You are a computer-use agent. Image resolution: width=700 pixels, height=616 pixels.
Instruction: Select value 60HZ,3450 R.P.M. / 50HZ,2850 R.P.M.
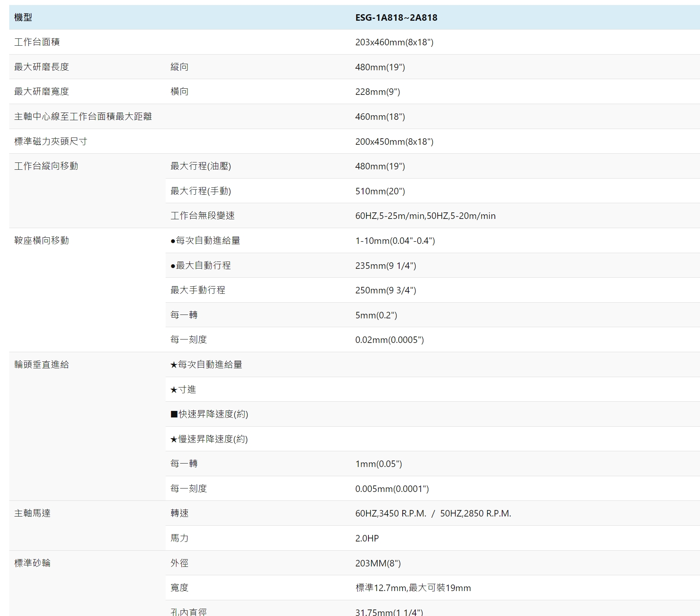coord(433,513)
